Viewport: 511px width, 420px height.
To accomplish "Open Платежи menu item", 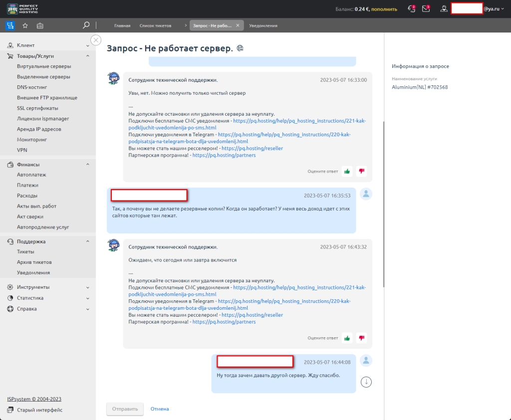I will point(28,185).
